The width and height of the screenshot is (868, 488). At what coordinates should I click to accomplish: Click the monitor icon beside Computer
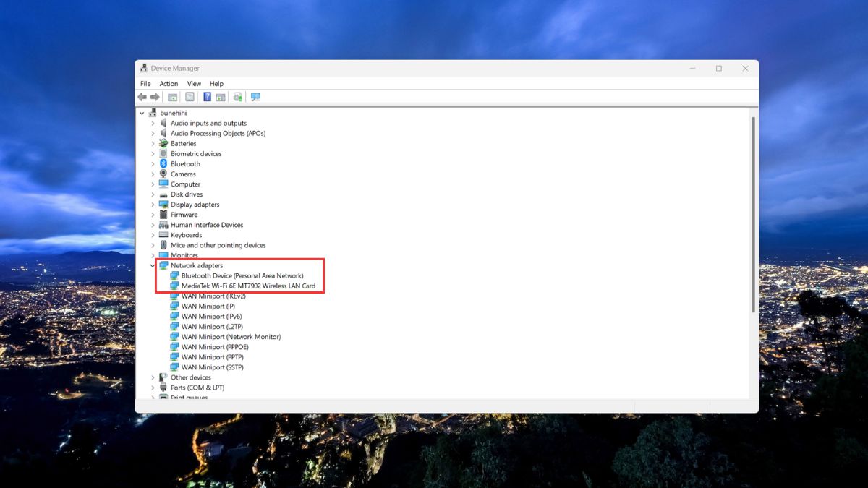pyautogui.click(x=163, y=184)
